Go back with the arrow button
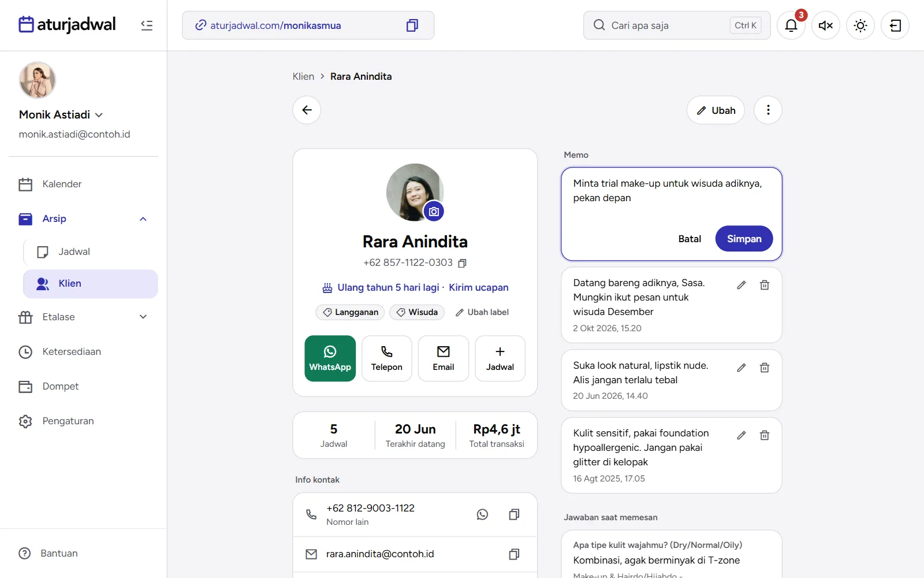 [x=307, y=110]
